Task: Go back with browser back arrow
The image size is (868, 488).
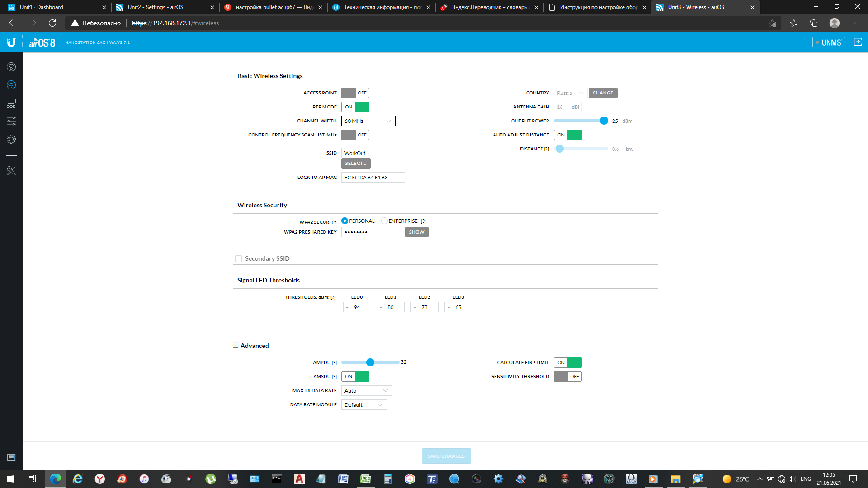Action: coord(13,23)
